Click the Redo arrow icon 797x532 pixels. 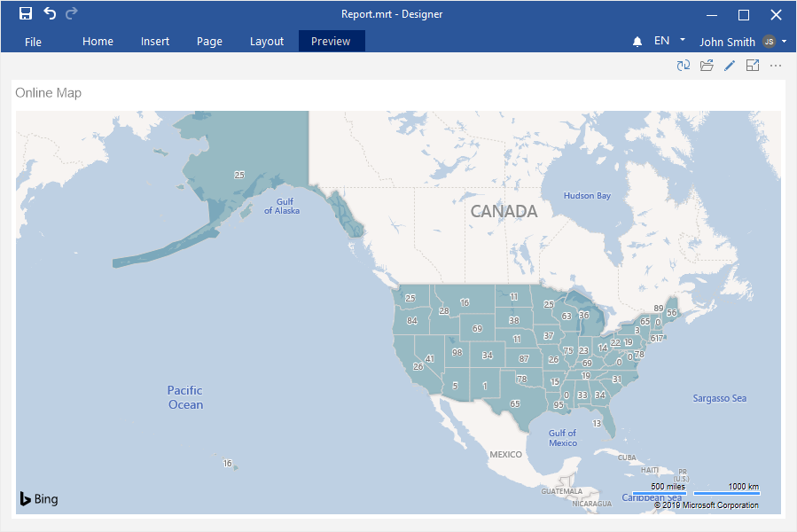coord(72,13)
